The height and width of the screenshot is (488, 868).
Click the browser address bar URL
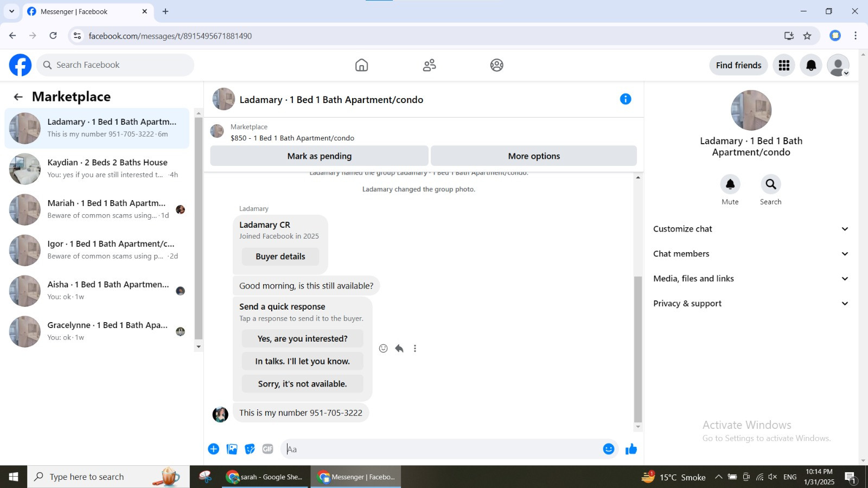[170, 36]
